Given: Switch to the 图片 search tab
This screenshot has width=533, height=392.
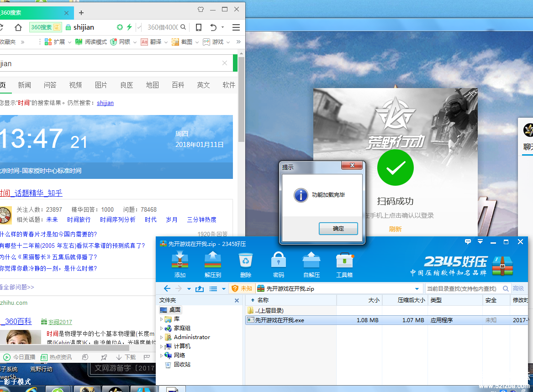Looking at the screenshot, I should (101, 85).
